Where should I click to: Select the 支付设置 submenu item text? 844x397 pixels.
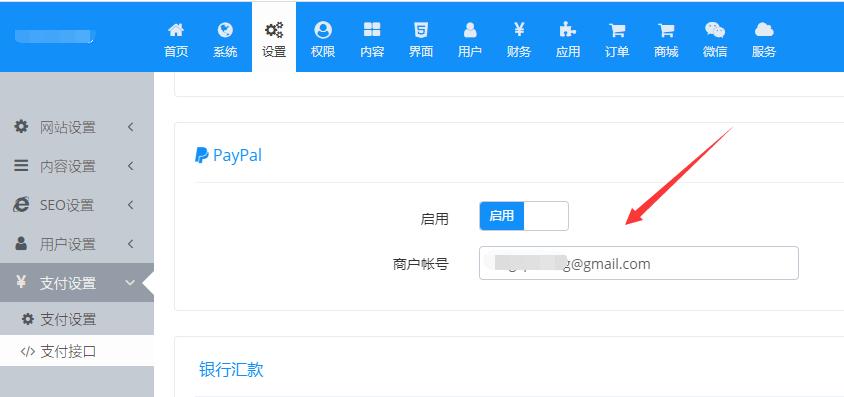click(68, 320)
